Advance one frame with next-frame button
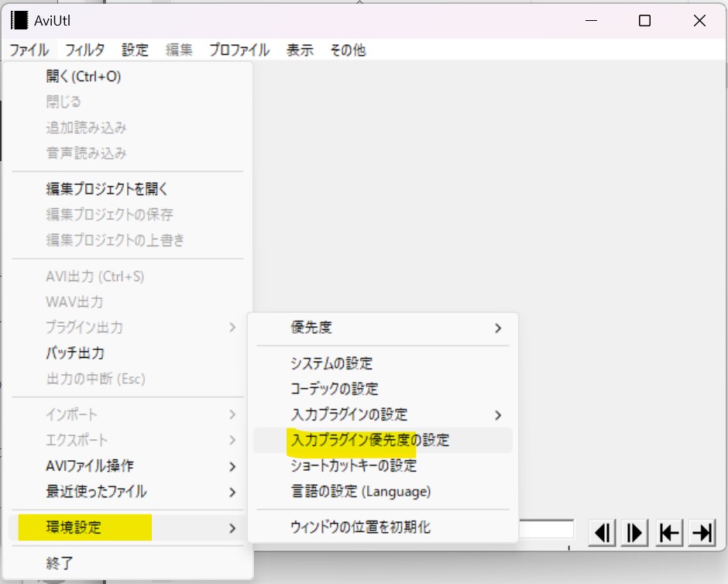The width and height of the screenshot is (728, 584). coord(634,532)
